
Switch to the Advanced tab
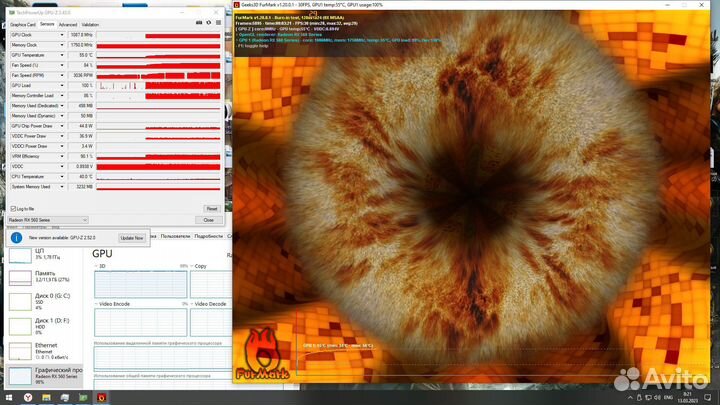[68, 25]
